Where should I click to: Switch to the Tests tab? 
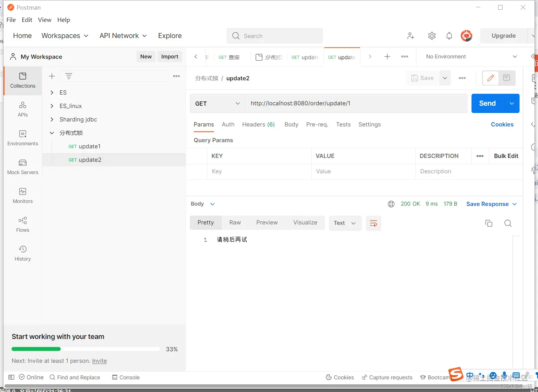click(343, 125)
